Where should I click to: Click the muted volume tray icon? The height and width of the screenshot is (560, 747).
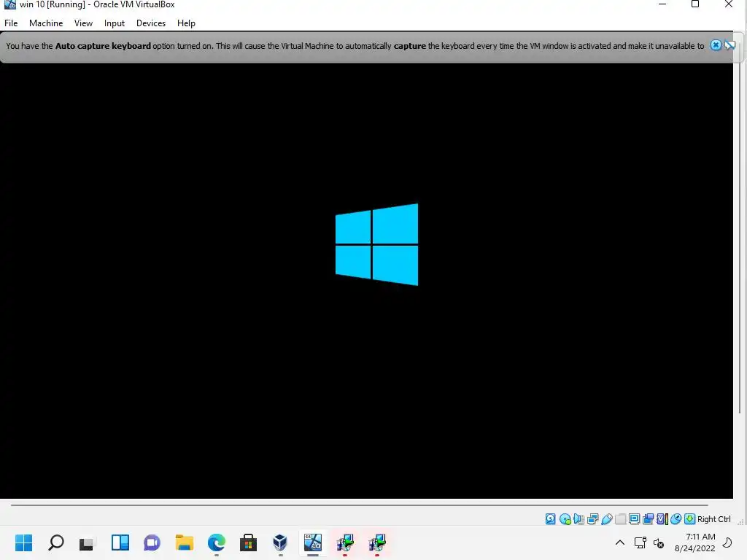point(659,542)
